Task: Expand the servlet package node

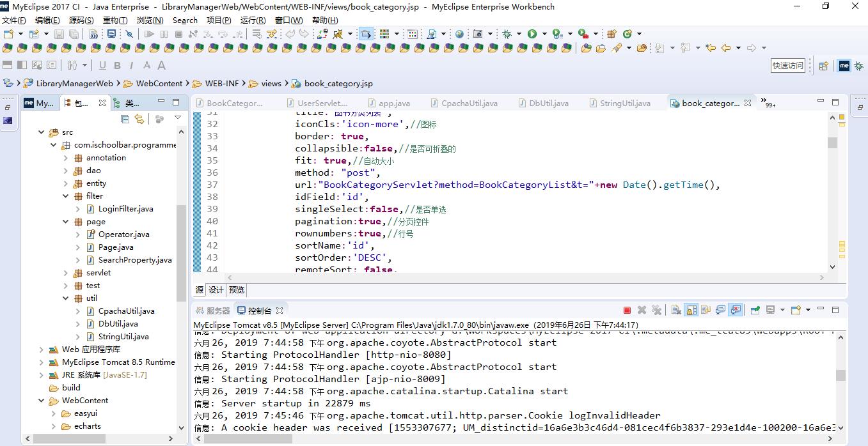Action: 66,273
